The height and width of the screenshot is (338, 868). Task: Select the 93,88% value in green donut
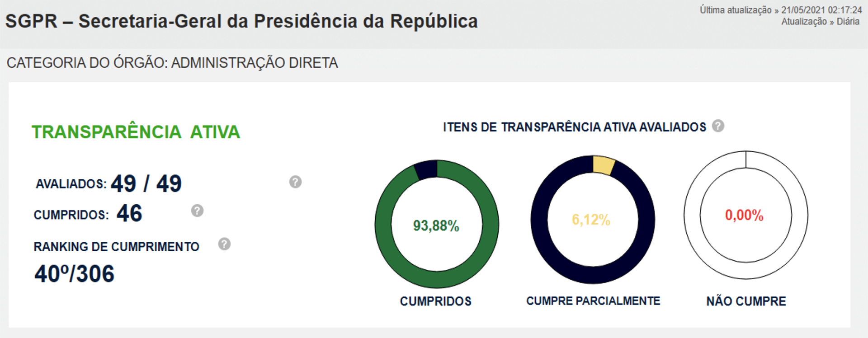click(x=436, y=225)
